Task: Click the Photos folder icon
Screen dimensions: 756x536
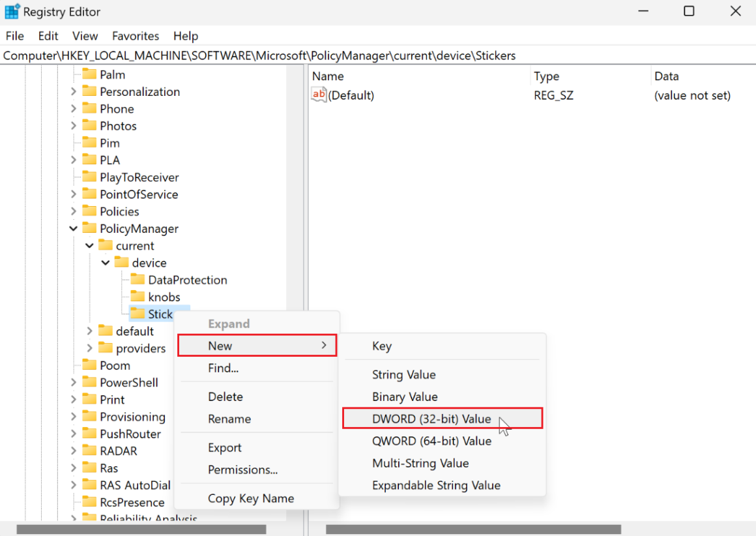Action: point(89,126)
